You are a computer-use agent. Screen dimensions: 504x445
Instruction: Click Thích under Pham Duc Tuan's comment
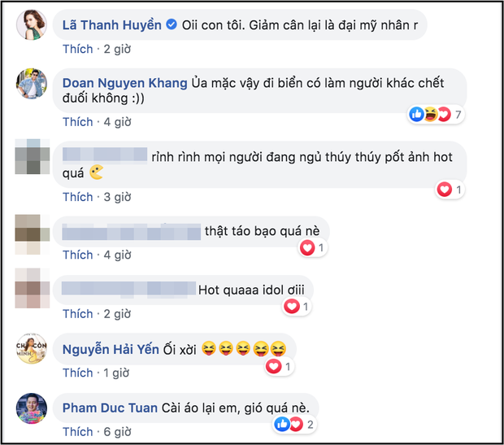[77, 431]
